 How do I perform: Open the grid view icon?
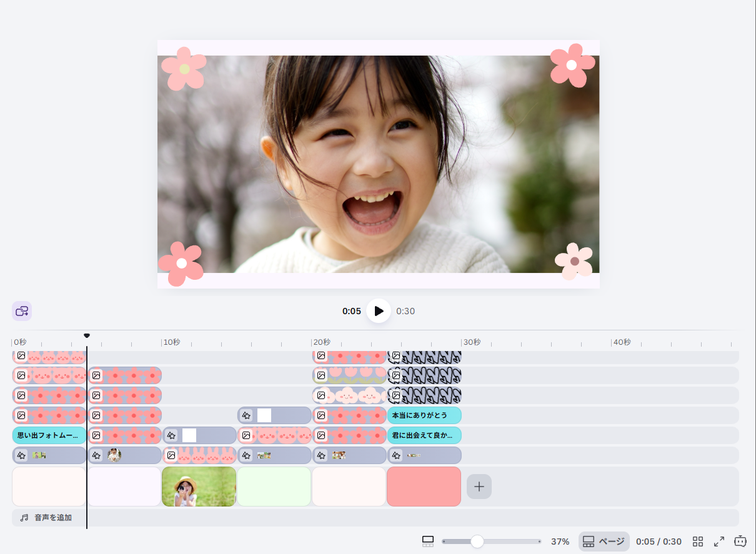698,542
